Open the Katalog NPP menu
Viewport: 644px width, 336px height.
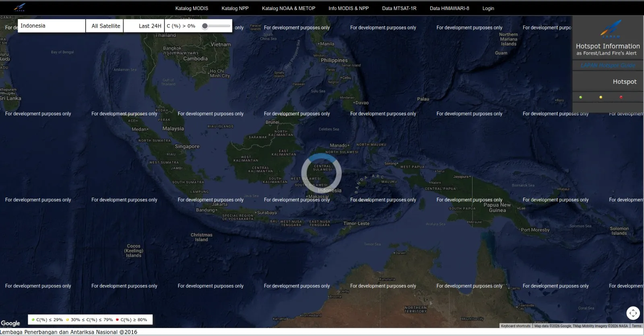(235, 8)
